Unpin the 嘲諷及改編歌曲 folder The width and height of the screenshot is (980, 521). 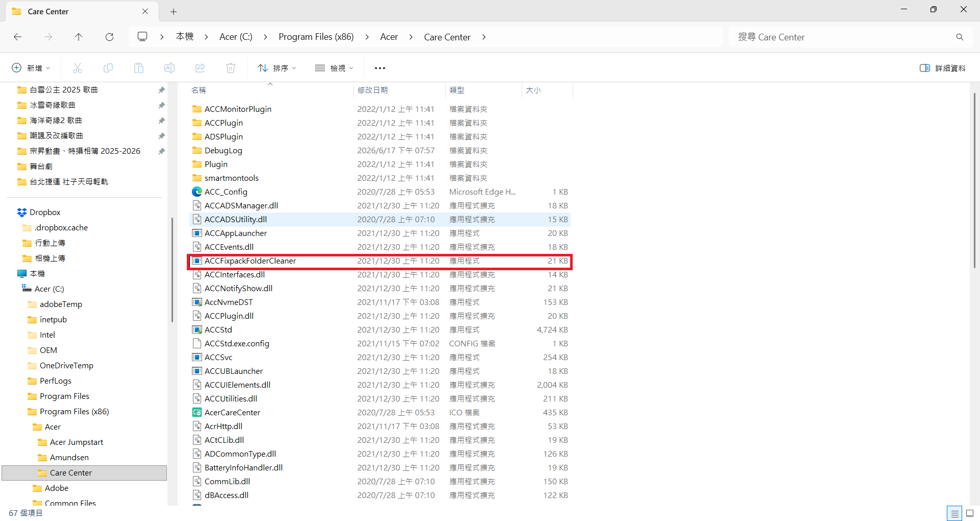[161, 136]
